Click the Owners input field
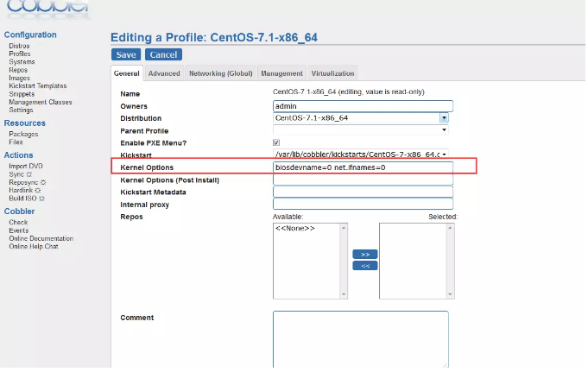This screenshot has height=372, width=588. [x=363, y=106]
